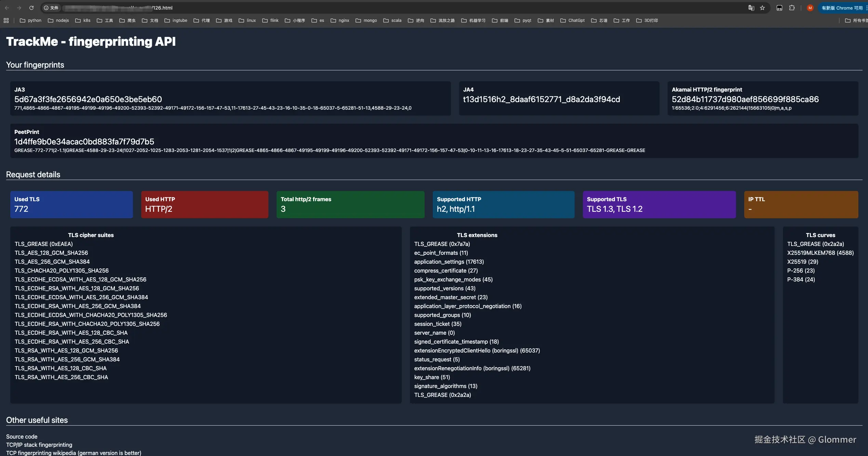
Task: Open the red M profile avatar
Action: coord(810,8)
